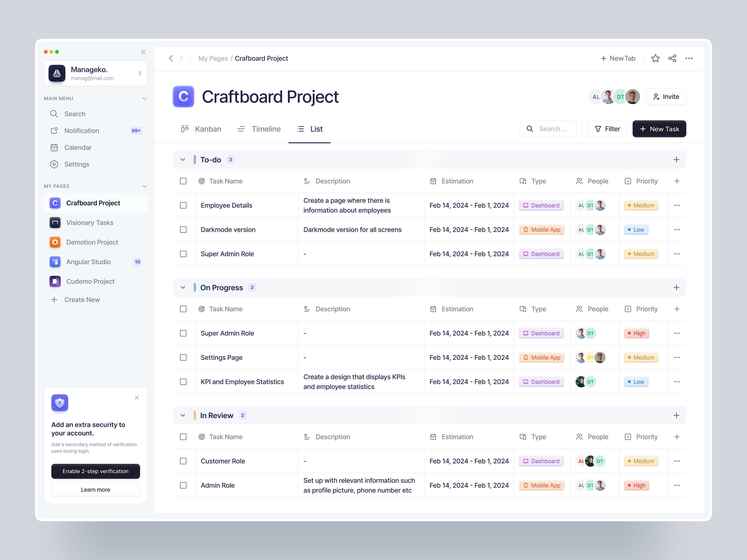Check the Admin Role task checkbox
The height and width of the screenshot is (560, 747).
pos(183,485)
